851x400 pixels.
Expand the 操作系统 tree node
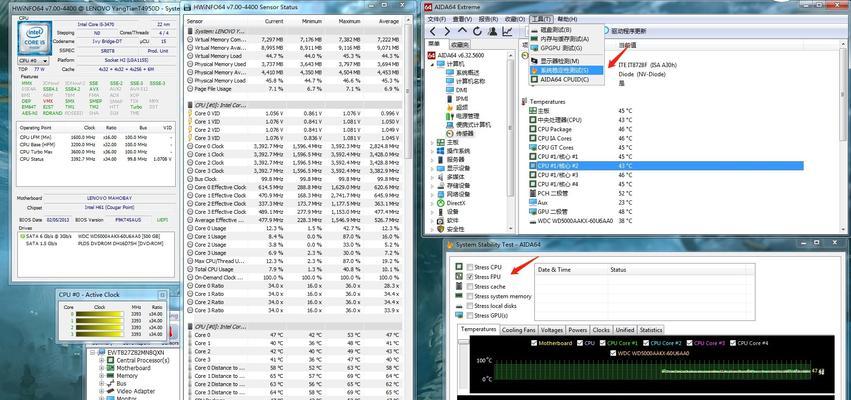tap(432, 151)
